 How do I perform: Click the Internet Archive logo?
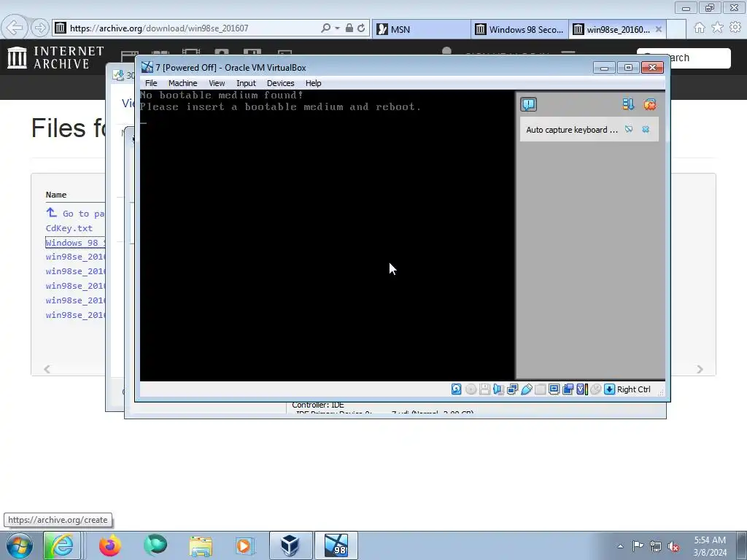click(55, 58)
